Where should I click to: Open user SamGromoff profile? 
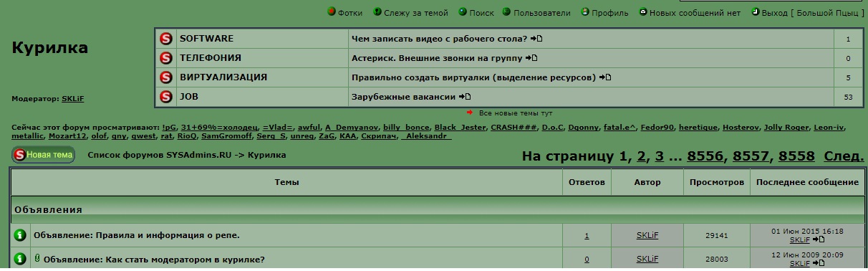click(227, 136)
